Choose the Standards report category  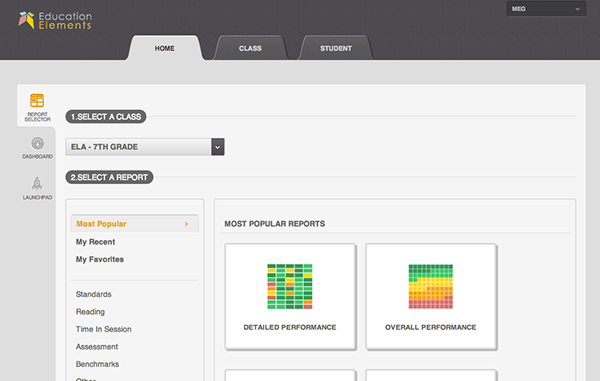pos(93,294)
